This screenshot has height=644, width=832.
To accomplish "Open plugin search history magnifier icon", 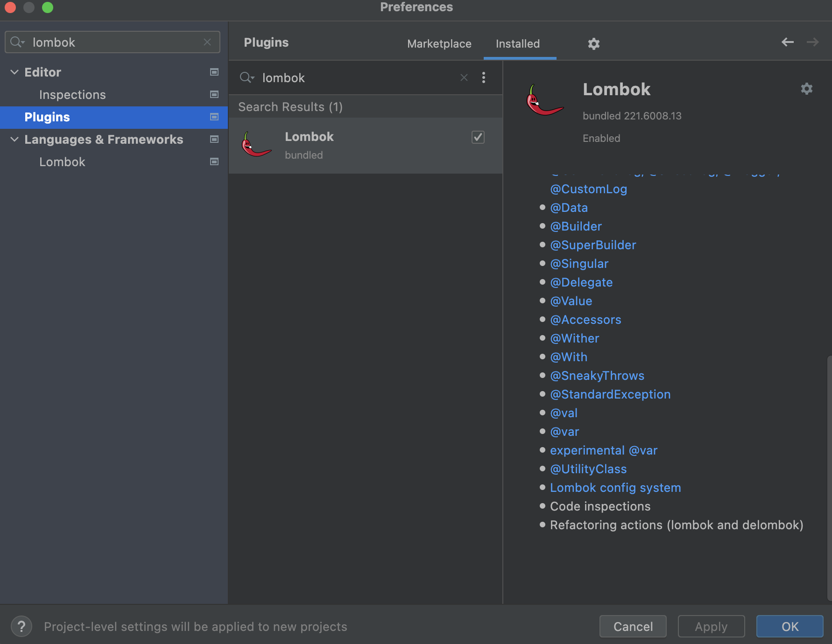I will (247, 77).
